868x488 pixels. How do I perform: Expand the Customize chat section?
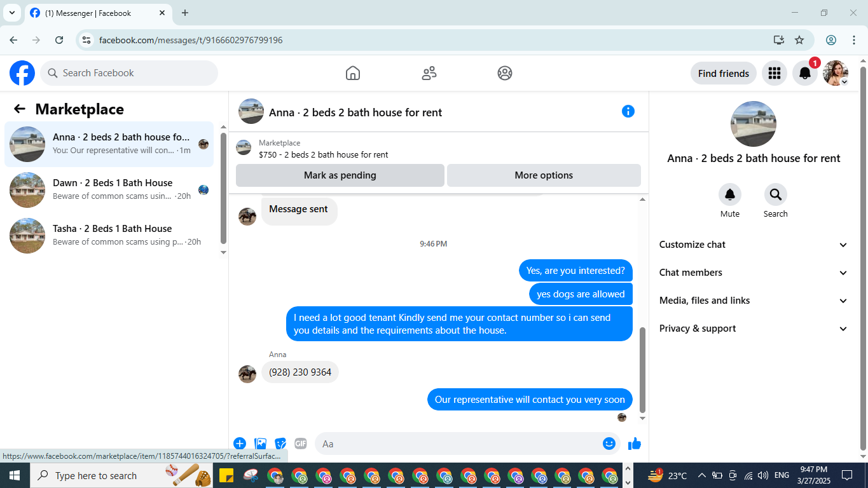point(754,245)
